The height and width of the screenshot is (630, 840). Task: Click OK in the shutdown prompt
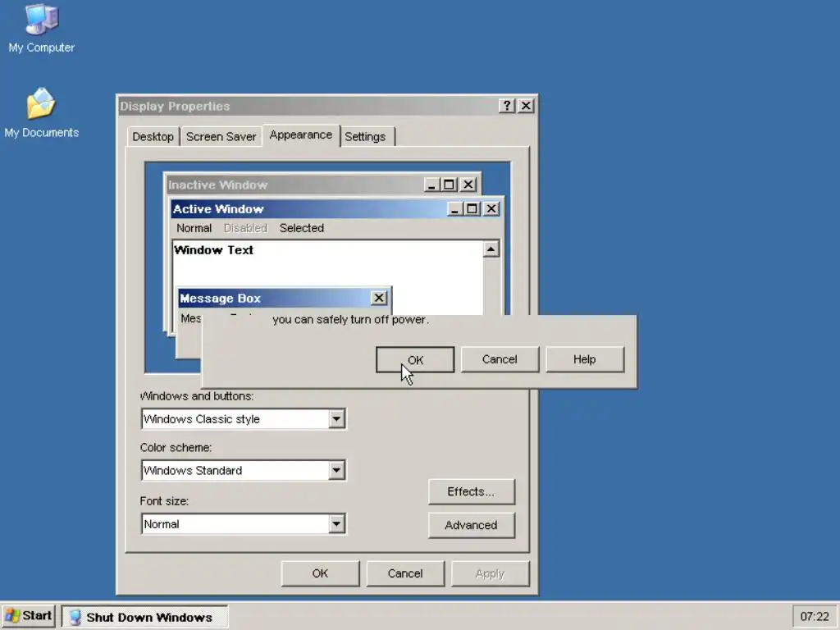415,359
